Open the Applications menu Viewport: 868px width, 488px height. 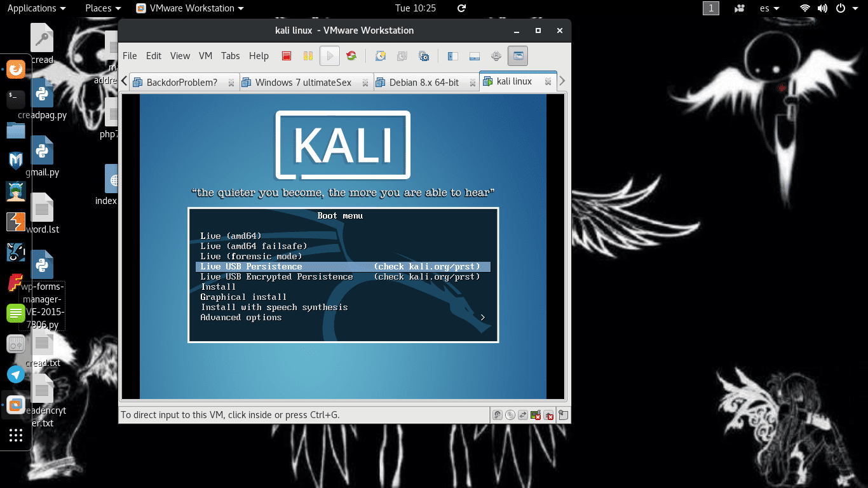coord(32,8)
